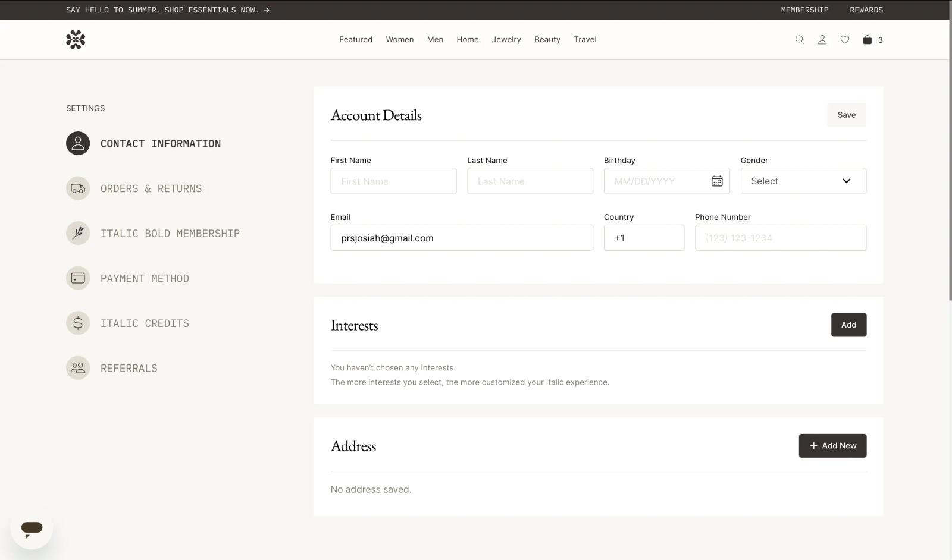Viewport: 952px width, 560px height.
Task: Click the Save button in Account Details
Action: tap(846, 115)
